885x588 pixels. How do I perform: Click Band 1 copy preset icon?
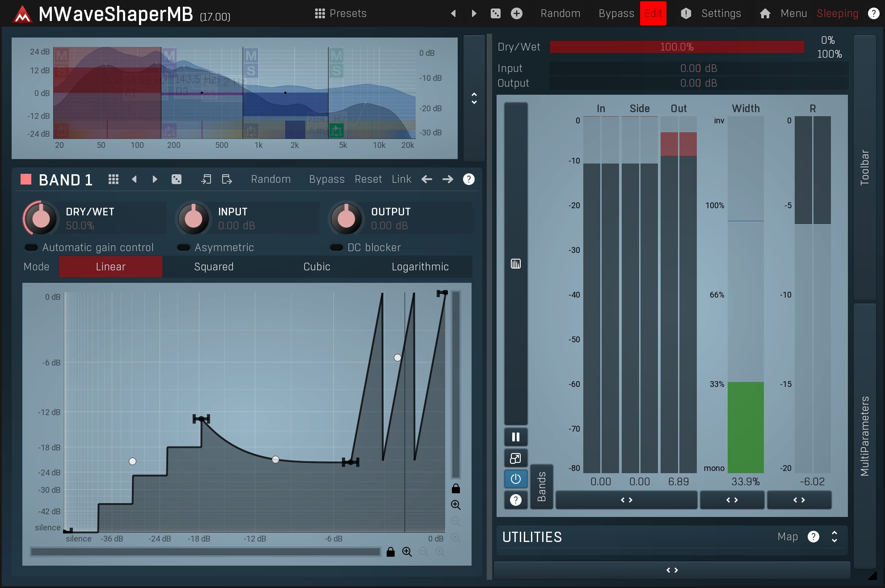click(206, 179)
